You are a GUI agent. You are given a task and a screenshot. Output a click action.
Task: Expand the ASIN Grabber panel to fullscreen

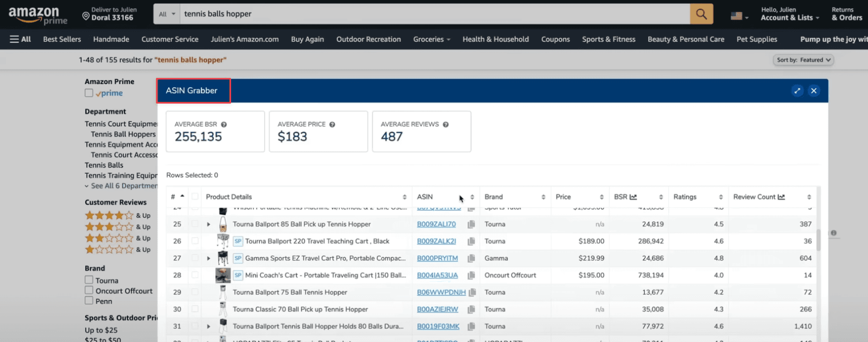point(797,90)
